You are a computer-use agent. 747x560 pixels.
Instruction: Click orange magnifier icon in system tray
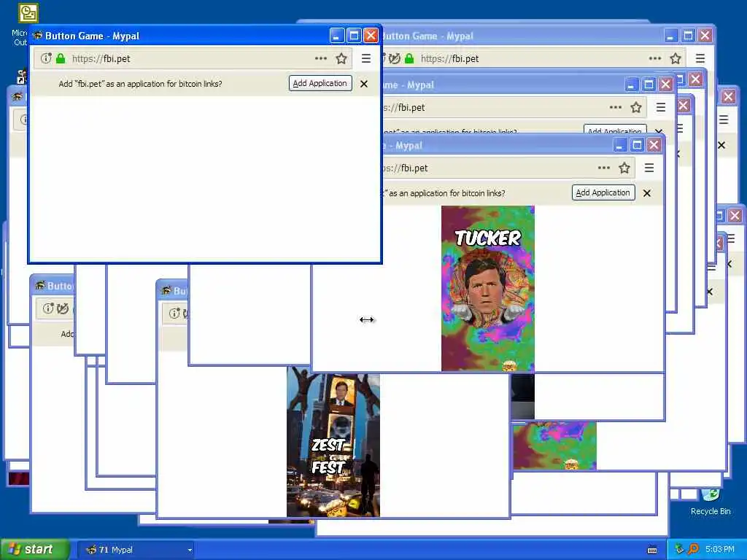(x=694, y=549)
